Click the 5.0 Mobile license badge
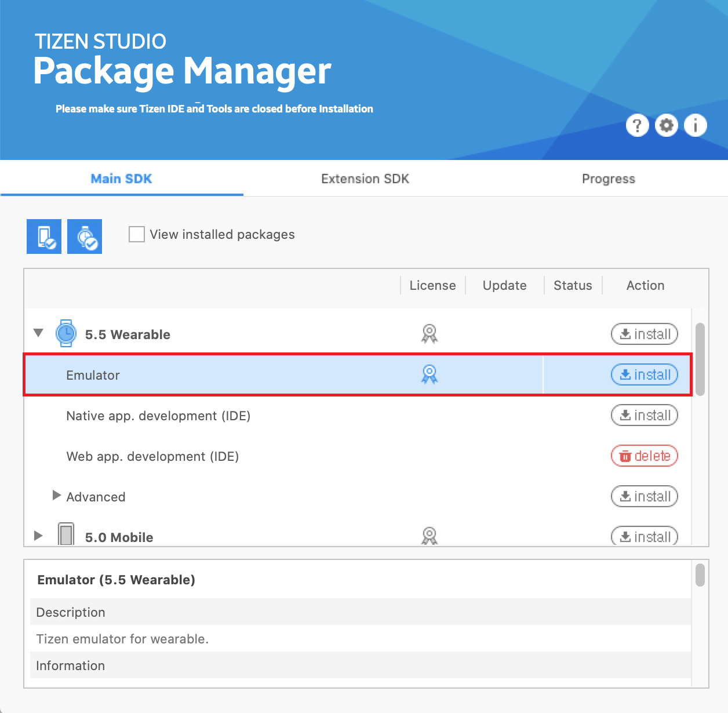The width and height of the screenshot is (728, 713). point(429,536)
